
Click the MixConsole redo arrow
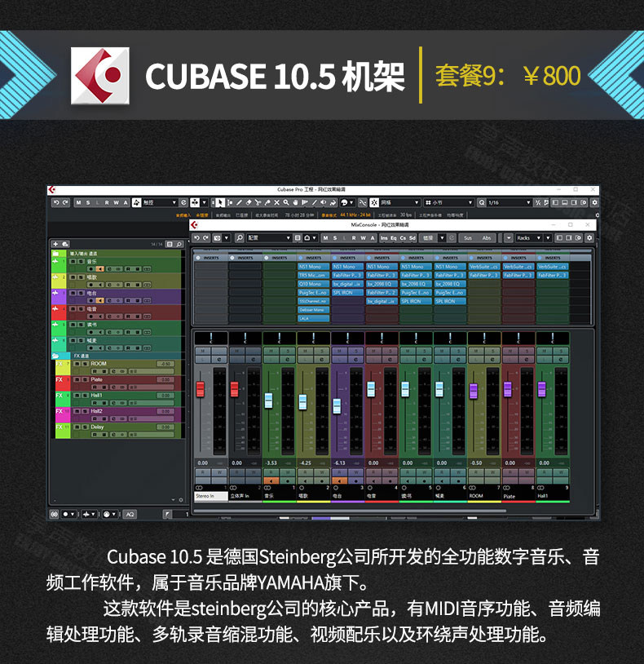206,238
